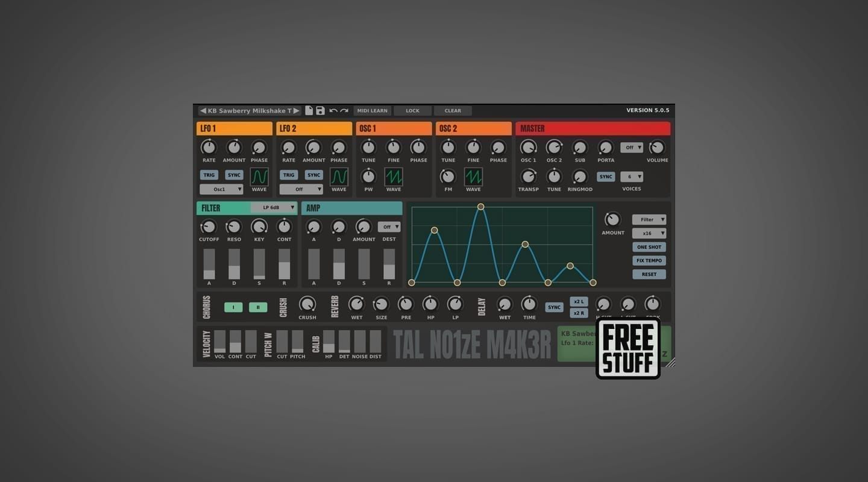Click the x2 R delay button
Viewport: 868px width, 482px height.
(x=579, y=313)
